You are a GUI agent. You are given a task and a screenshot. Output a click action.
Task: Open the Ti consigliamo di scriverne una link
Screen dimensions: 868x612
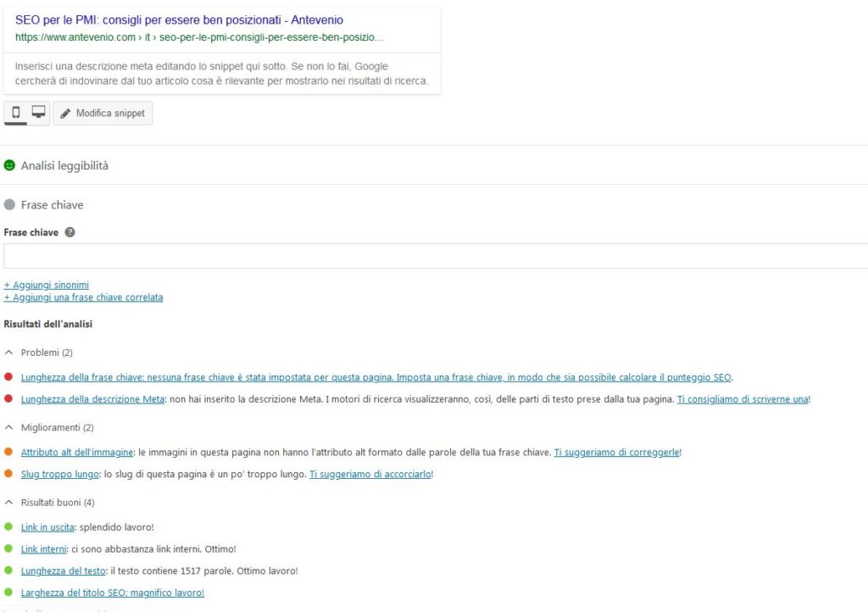click(743, 399)
